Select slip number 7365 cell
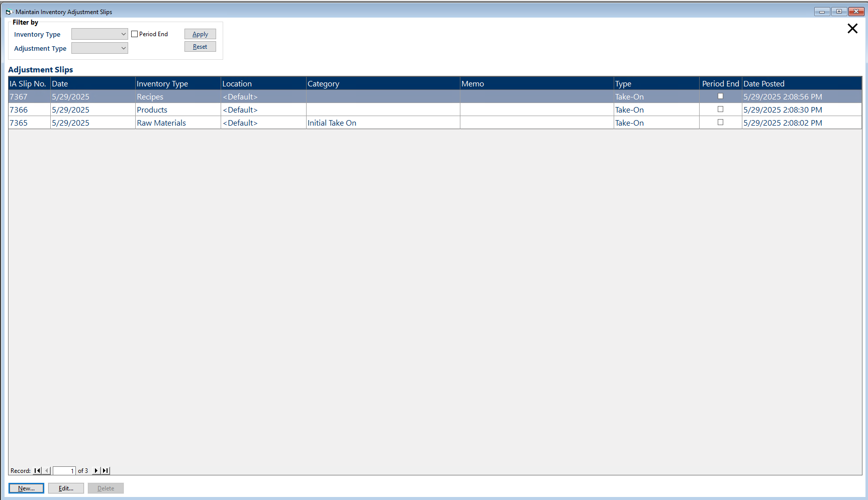The height and width of the screenshot is (500, 868). click(29, 123)
